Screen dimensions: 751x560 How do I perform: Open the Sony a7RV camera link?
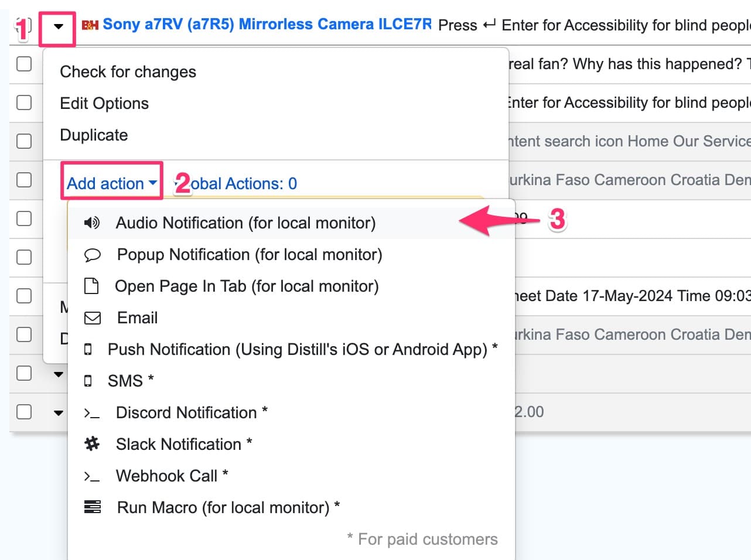(267, 24)
